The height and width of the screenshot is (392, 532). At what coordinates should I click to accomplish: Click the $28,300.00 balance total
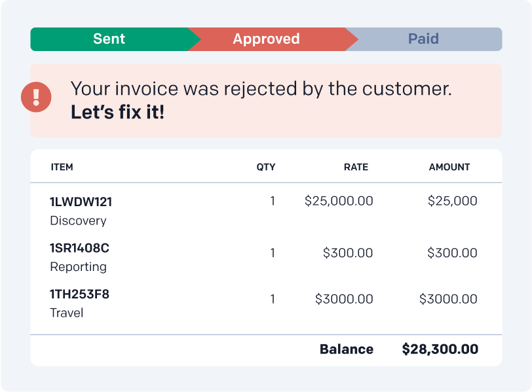point(440,349)
